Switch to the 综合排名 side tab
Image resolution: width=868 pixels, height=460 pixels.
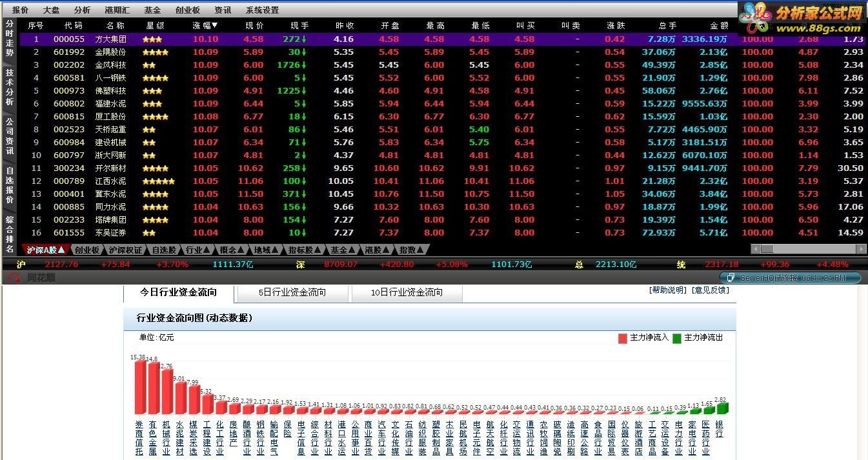point(9,234)
